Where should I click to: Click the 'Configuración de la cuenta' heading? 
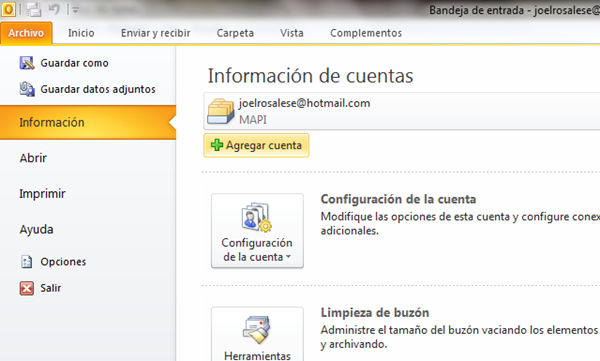[x=398, y=199]
